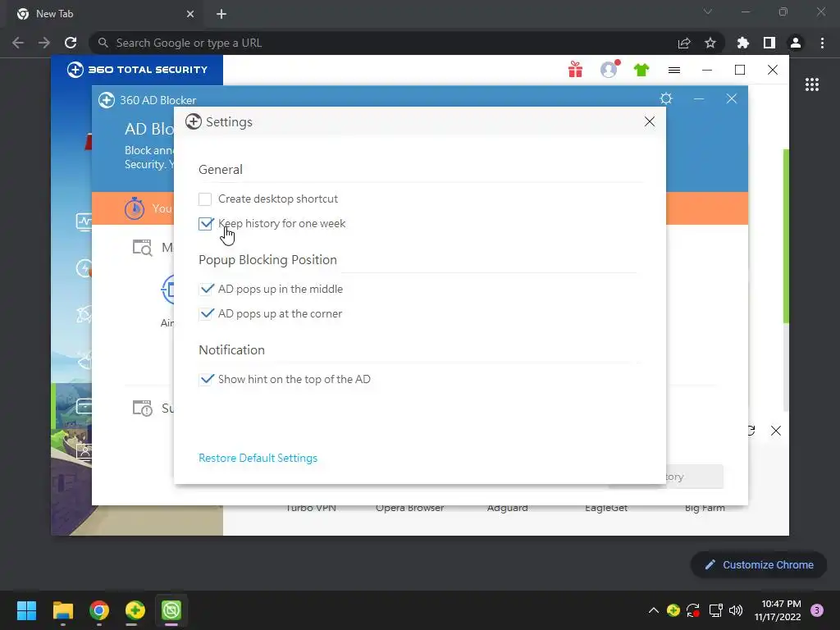Click the stopwatch icon on orange banner
Viewport: 840px width, 630px height.
pos(135,208)
